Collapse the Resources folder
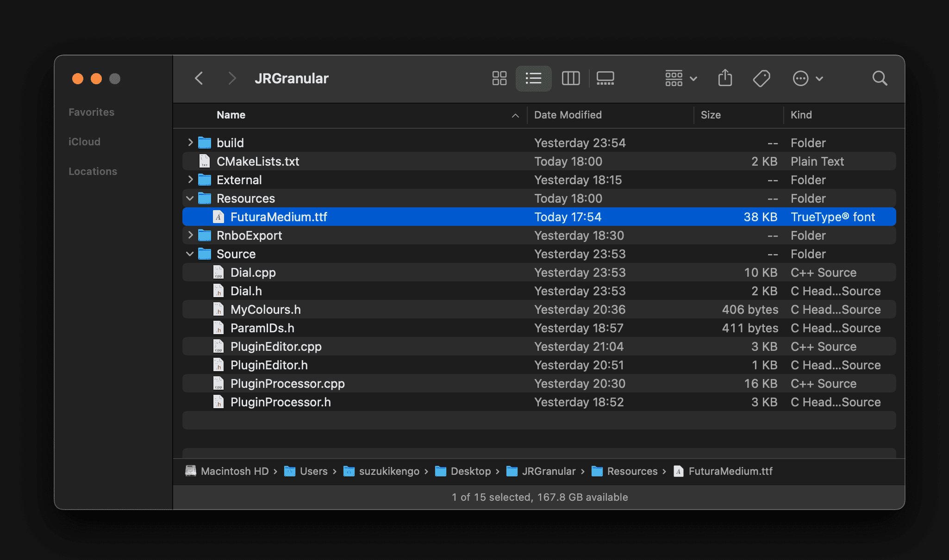This screenshot has height=560, width=949. [x=190, y=199]
